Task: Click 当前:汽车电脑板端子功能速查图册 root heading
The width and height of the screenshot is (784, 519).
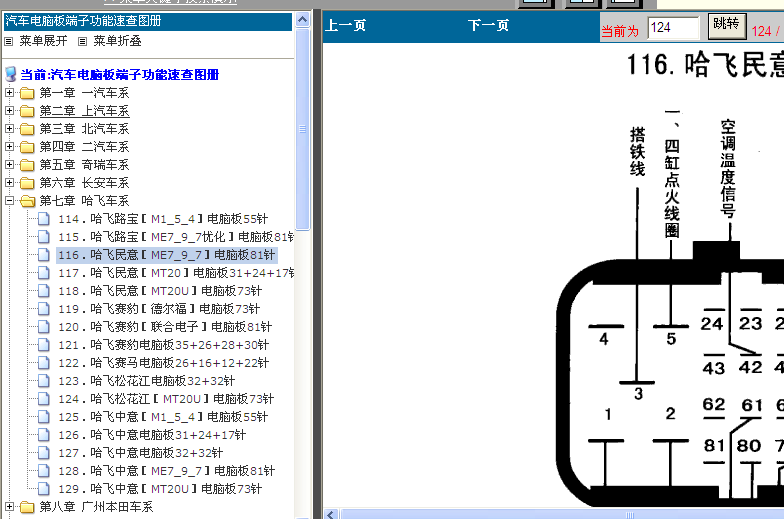Action: (120, 74)
